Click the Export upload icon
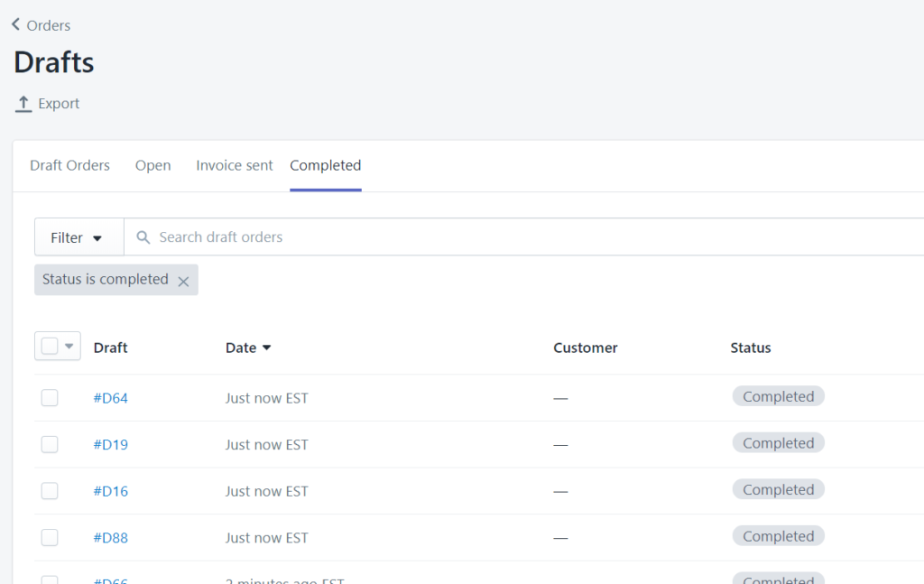 tap(23, 104)
